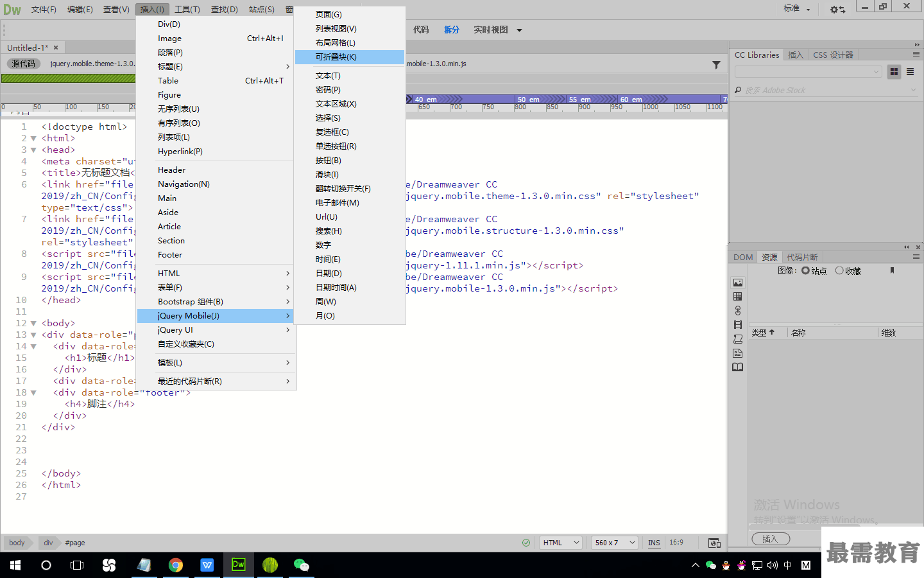Click the Templates asset icon

click(x=738, y=353)
